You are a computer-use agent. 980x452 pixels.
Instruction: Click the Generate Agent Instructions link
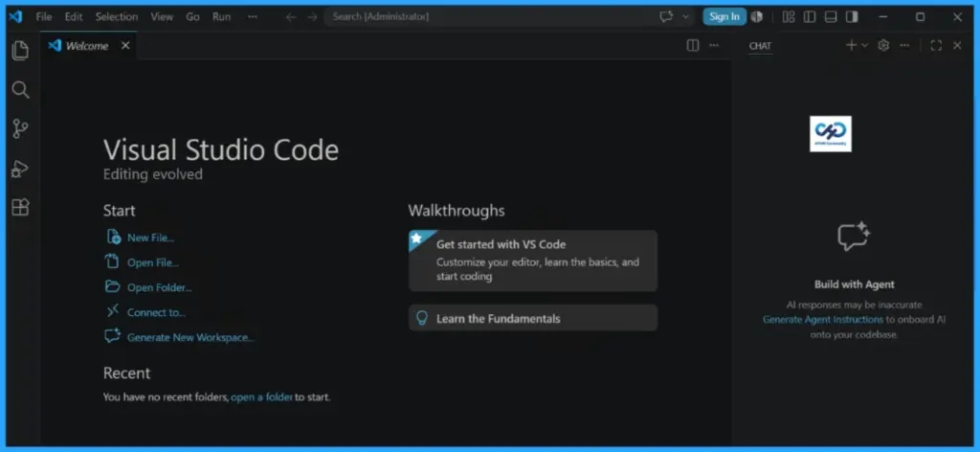pyautogui.click(x=822, y=320)
